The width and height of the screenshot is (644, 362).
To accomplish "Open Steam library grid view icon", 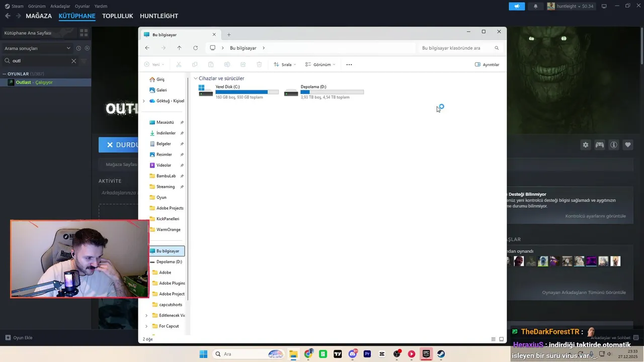I will (84, 33).
